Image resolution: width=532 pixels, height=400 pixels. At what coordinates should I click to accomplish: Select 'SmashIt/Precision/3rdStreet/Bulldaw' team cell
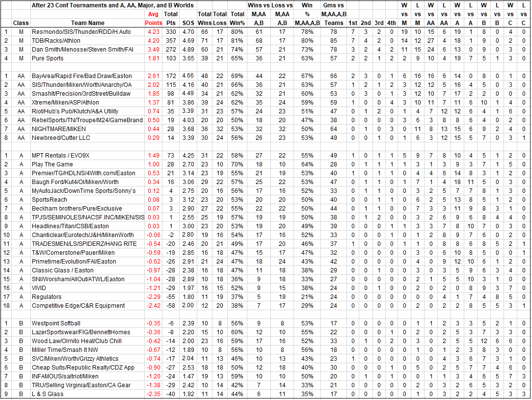87,94
